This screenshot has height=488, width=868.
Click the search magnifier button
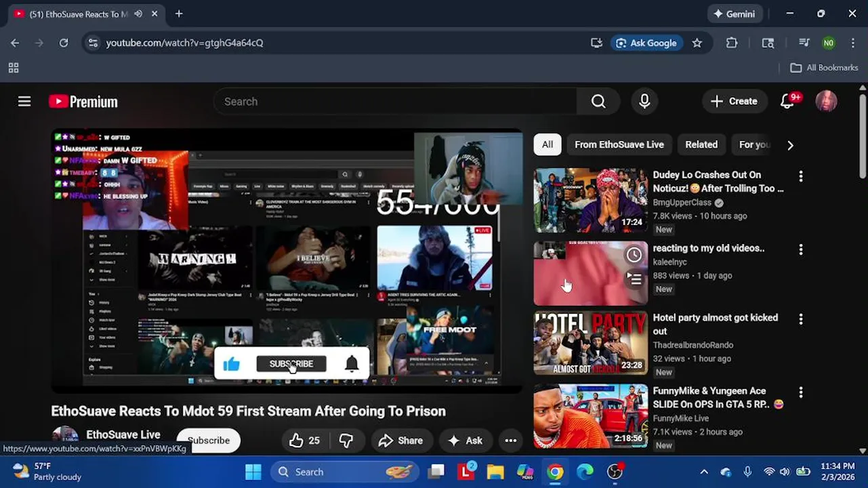click(x=598, y=102)
